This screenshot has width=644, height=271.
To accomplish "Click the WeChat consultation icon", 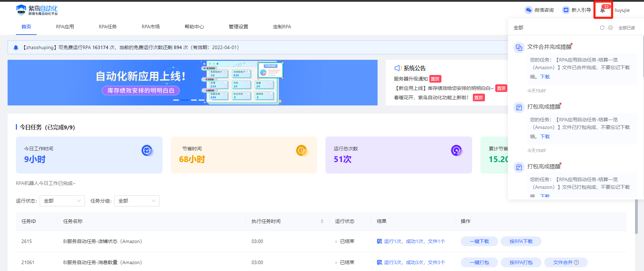I will click(x=528, y=10).
